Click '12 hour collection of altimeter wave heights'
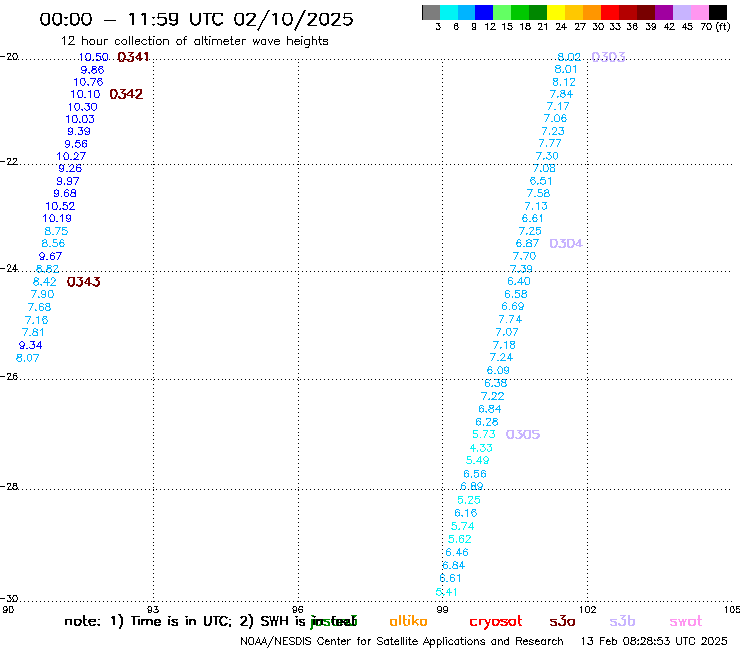Screen dimensions: 740x650 (194, 41)
